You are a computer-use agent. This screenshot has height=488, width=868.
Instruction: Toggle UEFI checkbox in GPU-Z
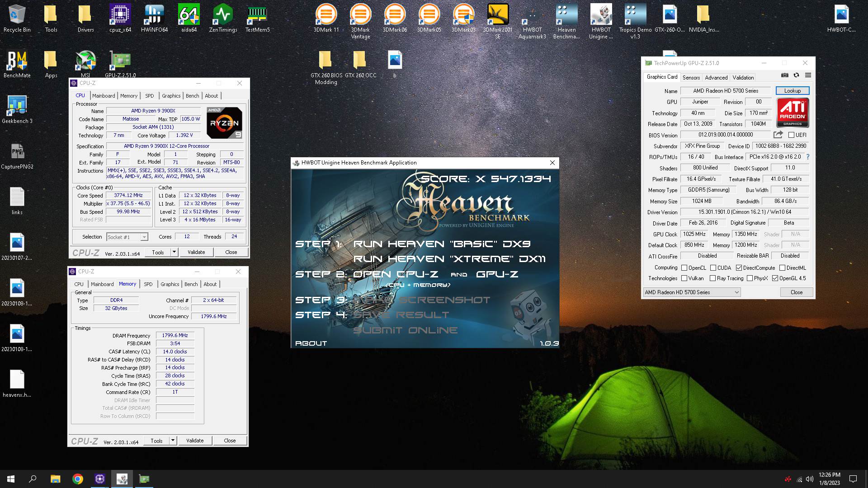[791, 135]
